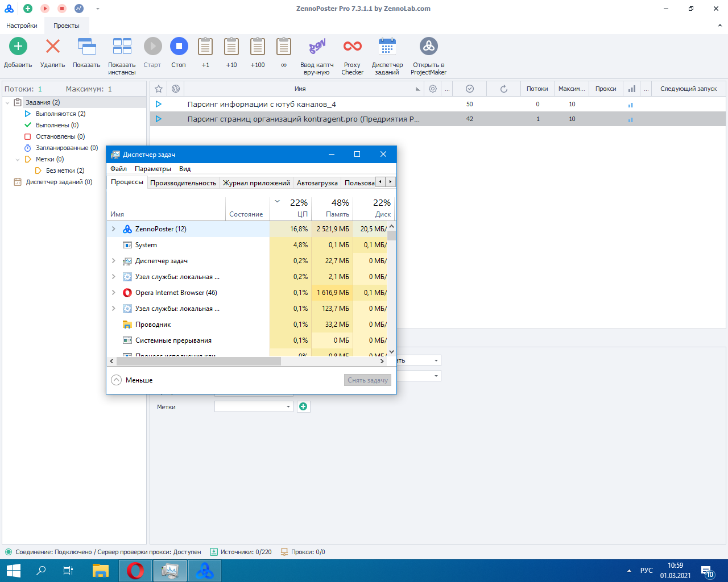Sort processes by ЦП column
The width and height of the screenshot is (728, 582).
[291, 208]
